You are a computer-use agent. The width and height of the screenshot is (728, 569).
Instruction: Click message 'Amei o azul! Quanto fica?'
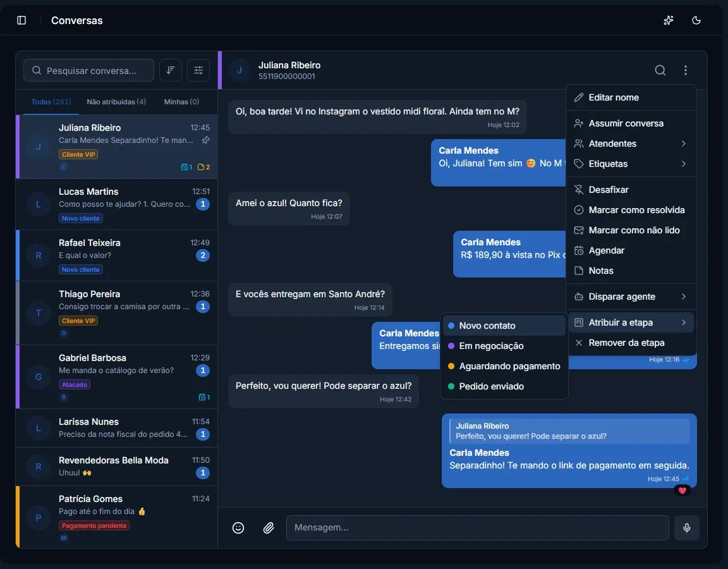coord(289,209)
